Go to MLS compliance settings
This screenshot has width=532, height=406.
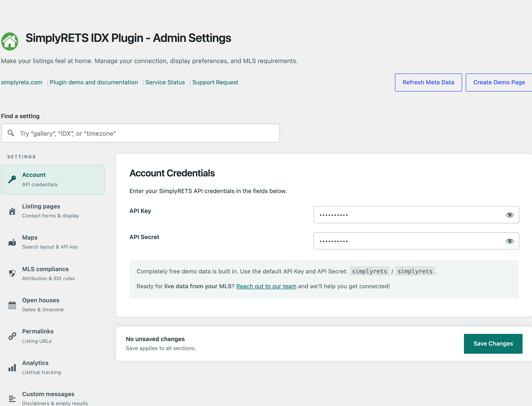53,273
